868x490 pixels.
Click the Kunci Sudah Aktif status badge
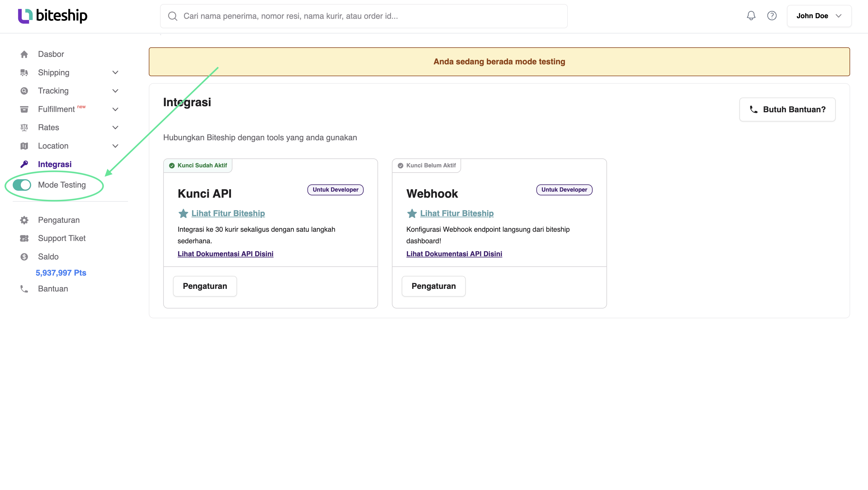[198, 166]
